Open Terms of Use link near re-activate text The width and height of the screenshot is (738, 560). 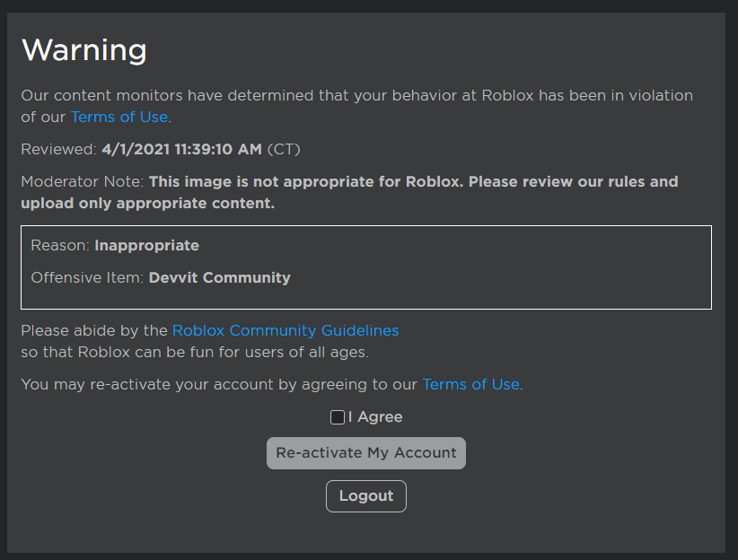point(470,384)
